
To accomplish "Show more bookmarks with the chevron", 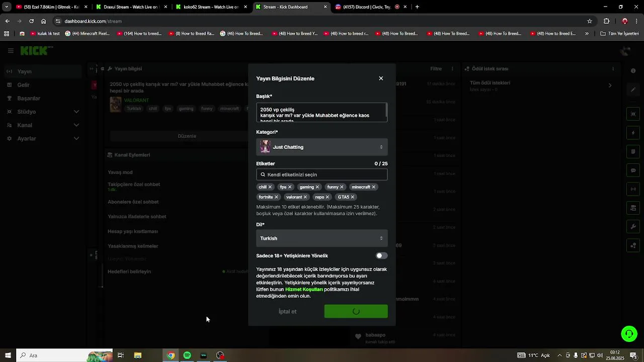I will (587, 34).
